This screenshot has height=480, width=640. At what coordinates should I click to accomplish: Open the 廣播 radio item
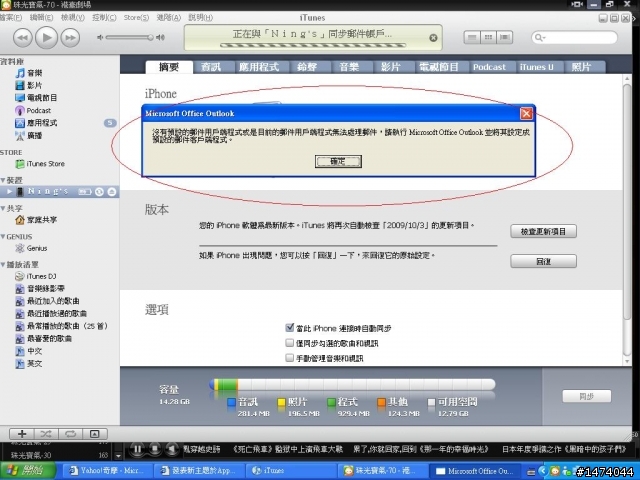pyautogui.click(x=29, y=136)
